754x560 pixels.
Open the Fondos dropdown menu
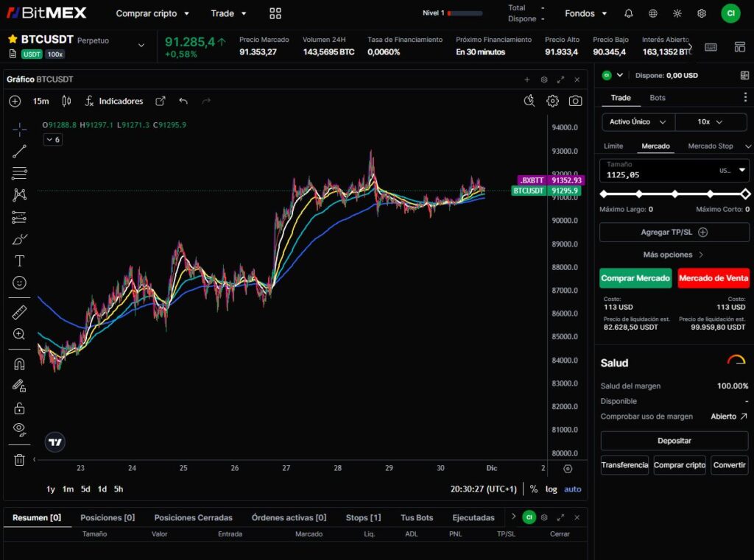point(585,13)
